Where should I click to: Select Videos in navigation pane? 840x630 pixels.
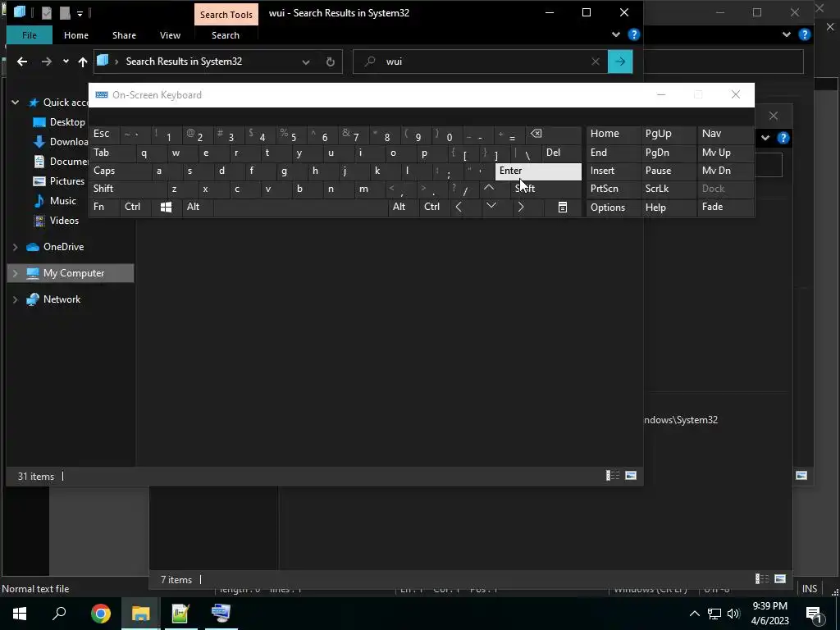click(57, 221)
